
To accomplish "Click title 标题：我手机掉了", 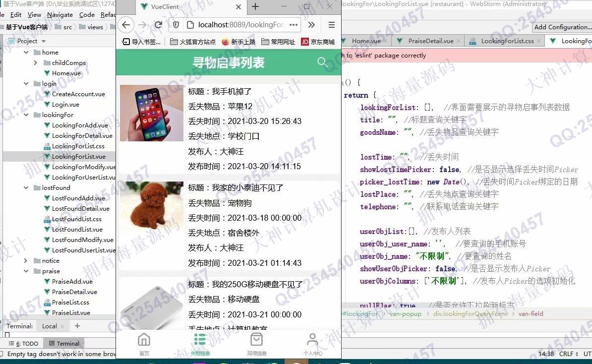I will (x=220, y=91).
